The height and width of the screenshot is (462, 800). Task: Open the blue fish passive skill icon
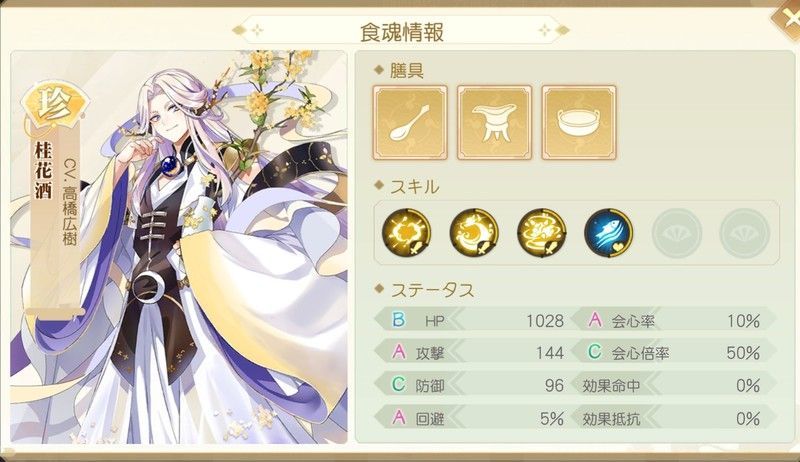[609, 233]
